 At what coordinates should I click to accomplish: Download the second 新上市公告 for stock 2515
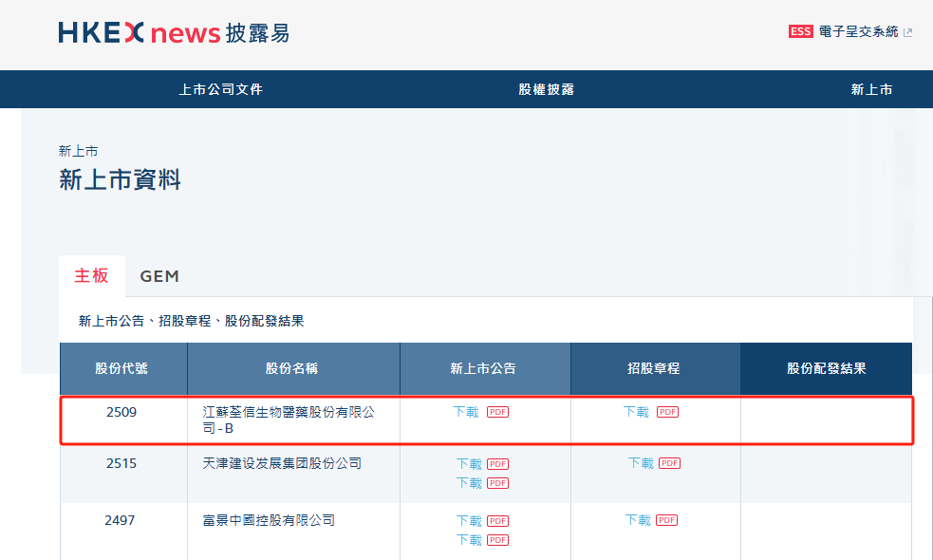(x=469, y=482)
